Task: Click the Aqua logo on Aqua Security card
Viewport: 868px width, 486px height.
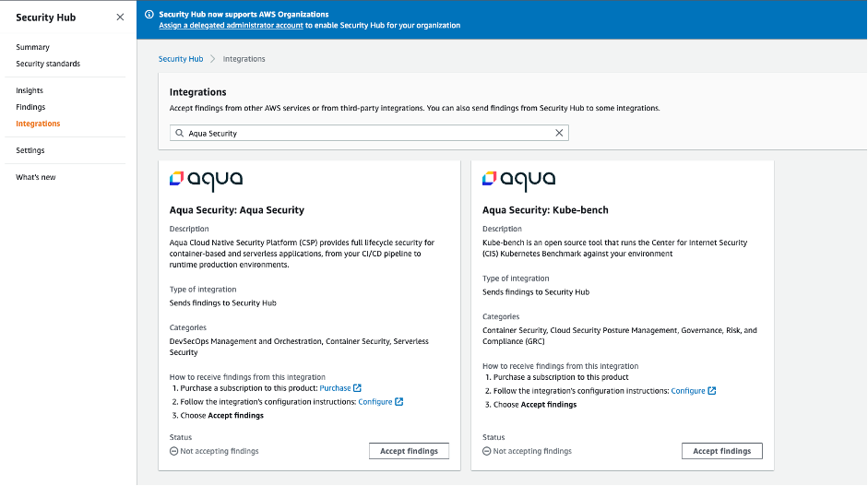Action: coord(206,180)
